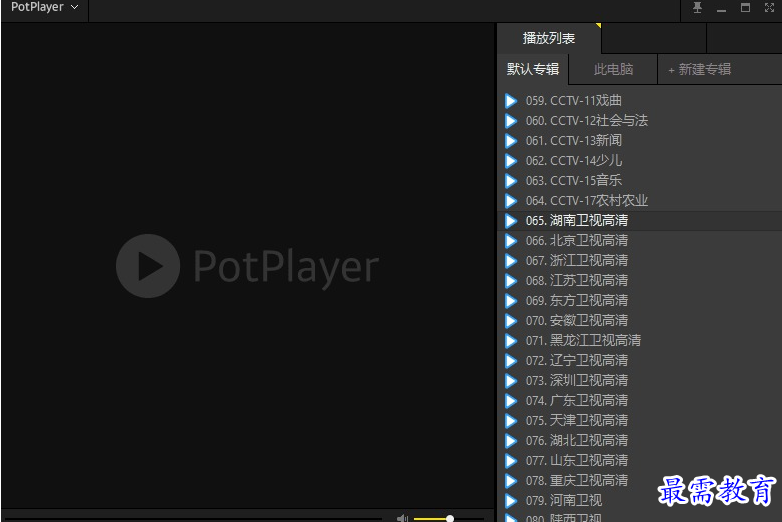Click the play icon beside 071. 黑龙江卫视高清
Viewport: 782px width, 522px height.
[x=511, y=341]
